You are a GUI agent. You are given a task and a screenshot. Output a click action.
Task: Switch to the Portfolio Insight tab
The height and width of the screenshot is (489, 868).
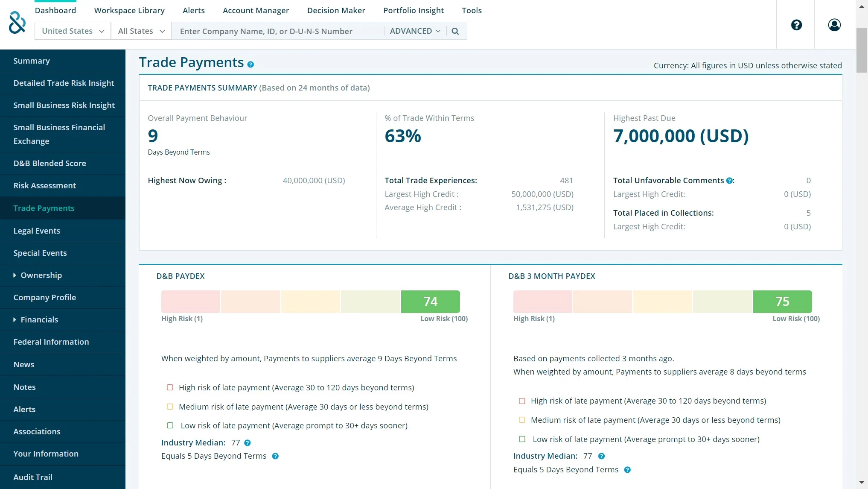tap(413, 10)
